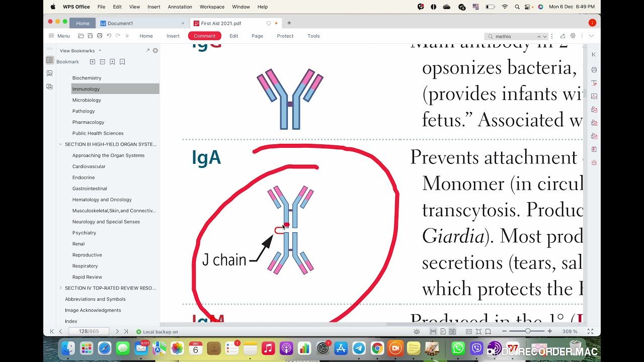644x362 pixels.
Task: Switch to the Edit ribbon tab
Action: pyautogui.click(x=234, y=36)
